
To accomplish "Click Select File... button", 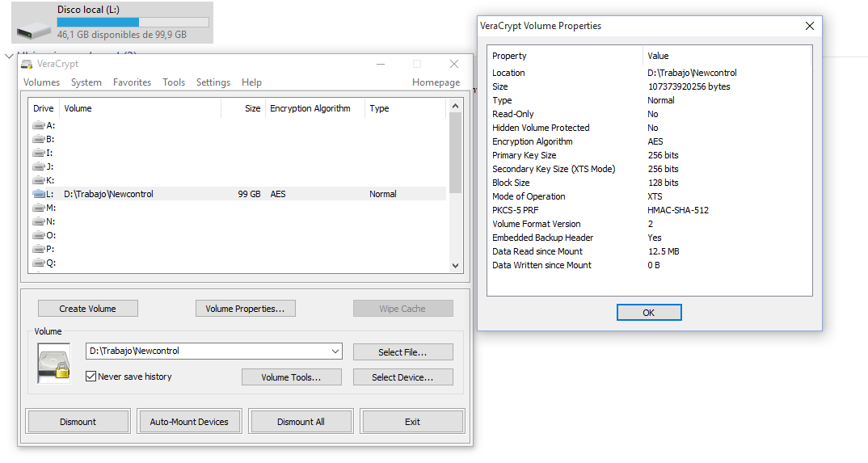I will (x=402, y=352).
